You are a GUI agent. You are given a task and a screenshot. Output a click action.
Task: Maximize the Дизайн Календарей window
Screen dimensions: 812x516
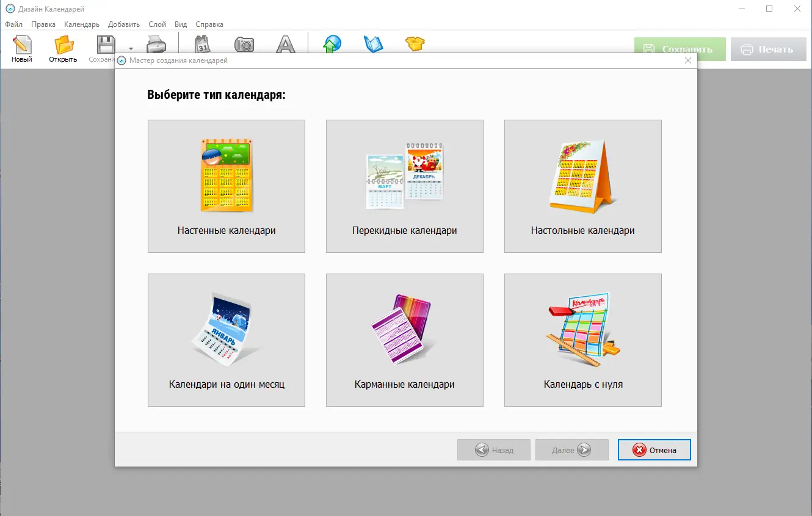(x=769, y=9)
